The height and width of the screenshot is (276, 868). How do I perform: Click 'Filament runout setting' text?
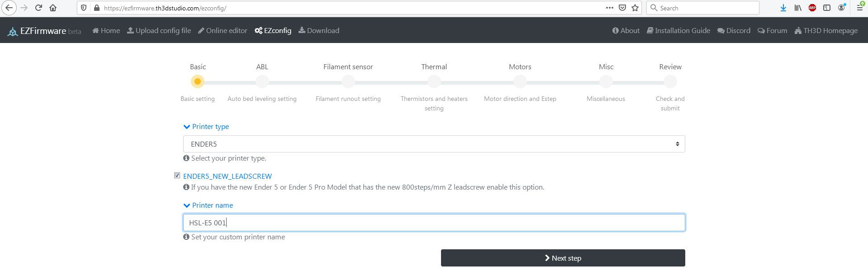[x=348, y=99]
